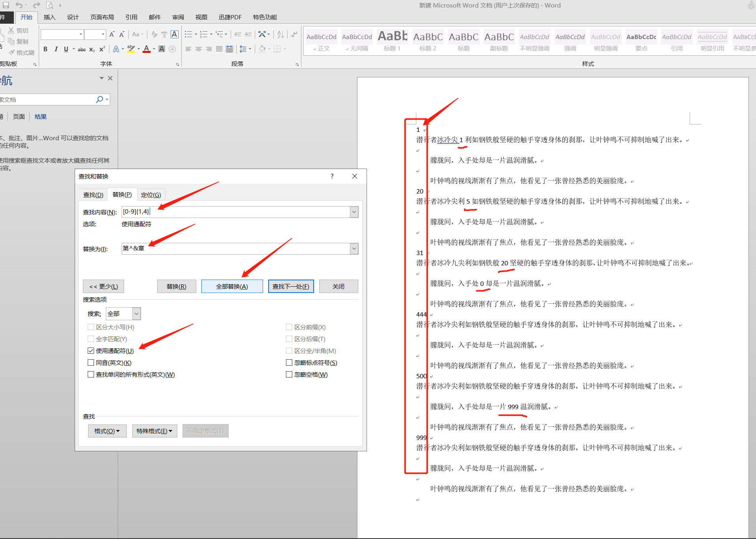Switch to the 插入 ribbon tab

(49, 17)
